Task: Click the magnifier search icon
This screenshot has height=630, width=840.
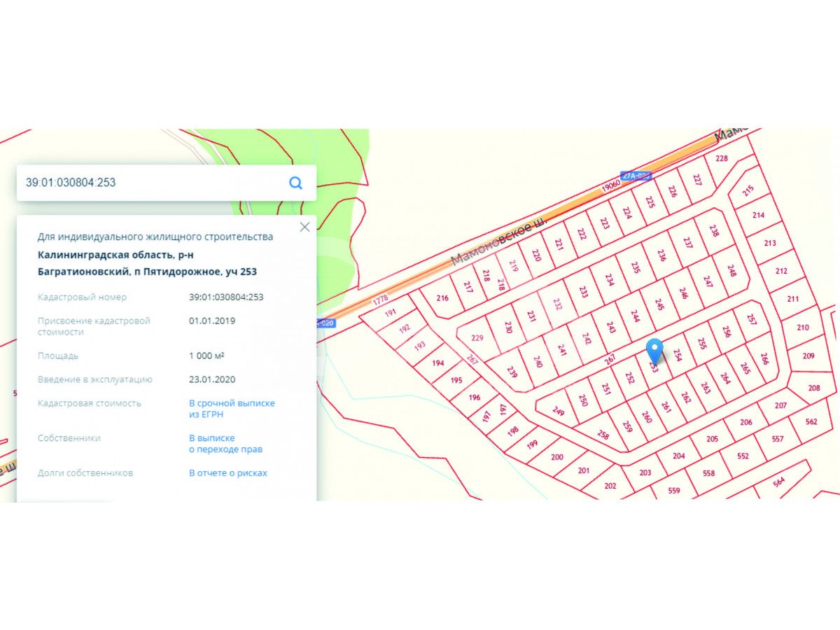Action: tap(295, 183)
